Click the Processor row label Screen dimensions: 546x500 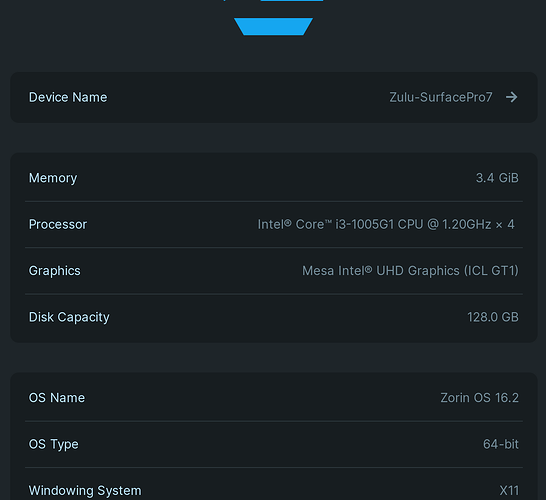coord(58,224)
